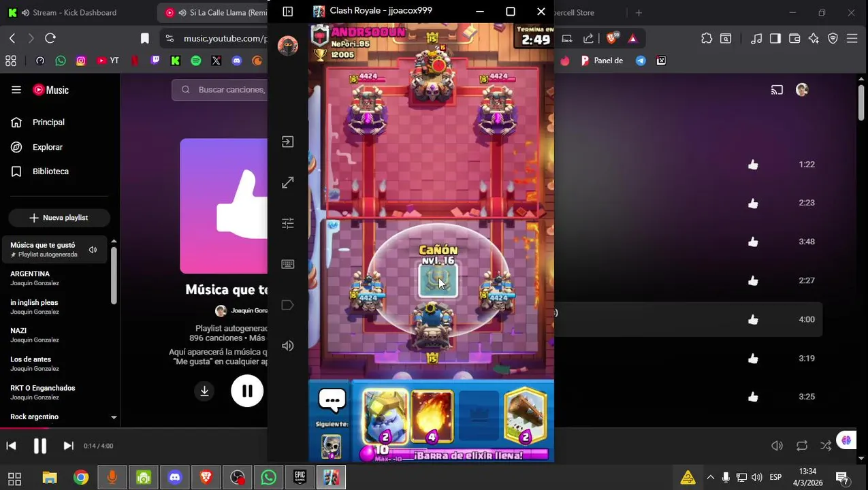This screenshot has height=490, width=868.
Task: Open Brave wallet icon in toolbar
Action: (x=794, y=38)
